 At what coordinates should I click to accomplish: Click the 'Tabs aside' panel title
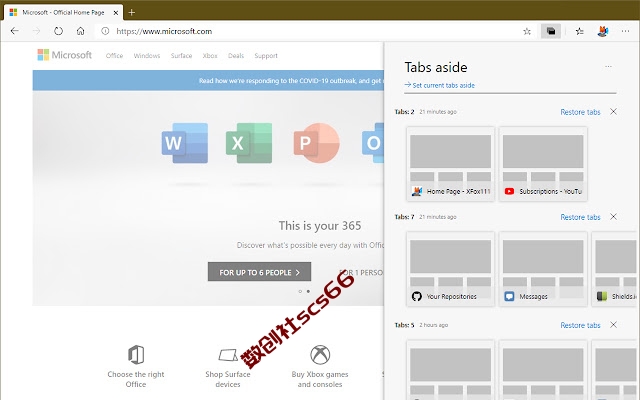[x=436, y=67]
